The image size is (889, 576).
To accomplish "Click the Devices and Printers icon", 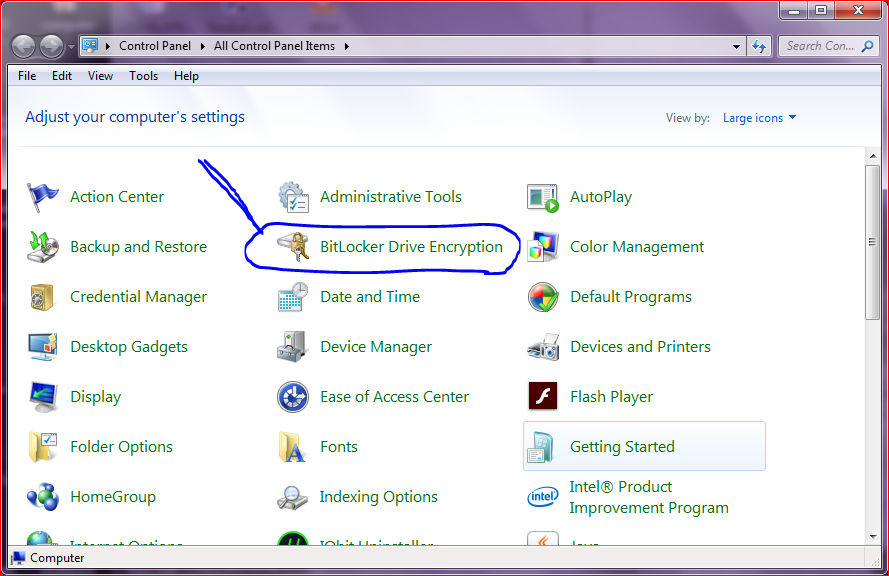I will pyautogui.click(x=543, y=347).
